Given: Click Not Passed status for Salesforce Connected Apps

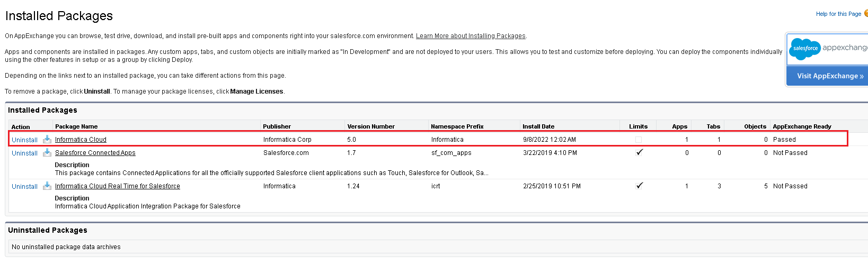Looking at the screenshot, I should tap(790, 153).
